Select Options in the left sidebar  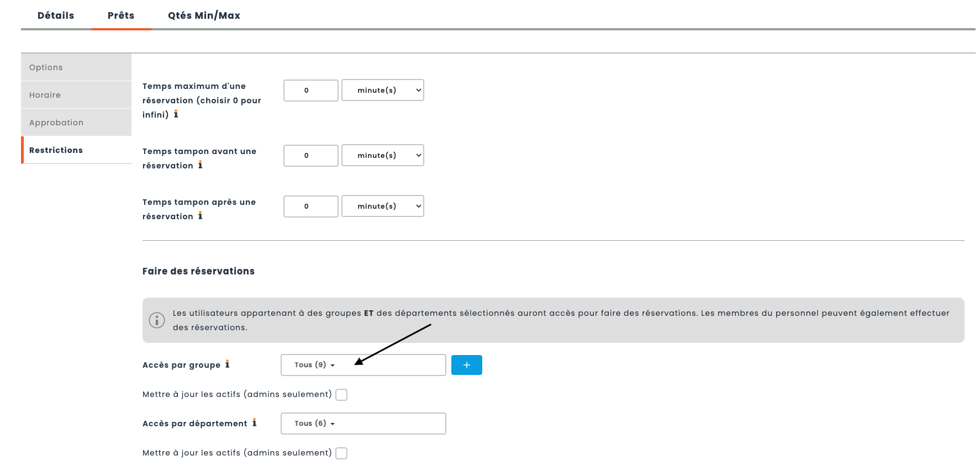tap(76, 67)
